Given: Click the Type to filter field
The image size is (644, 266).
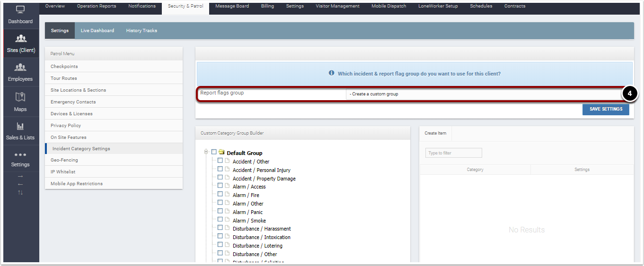Looking at the screenshot, I should click(x=454, y=153).
